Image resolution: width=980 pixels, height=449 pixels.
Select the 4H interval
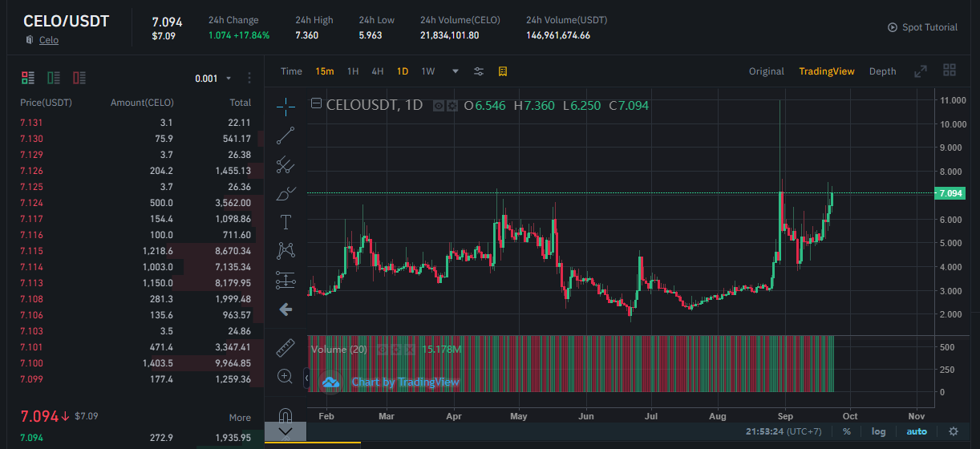click(378, 71)
